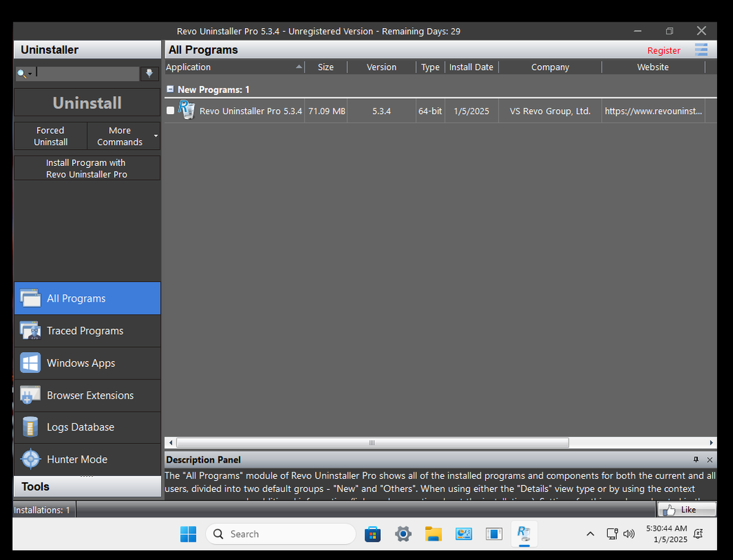
Task: Sort by the Install Date column header
Action: pyautogui.click(x=471, y=66)
